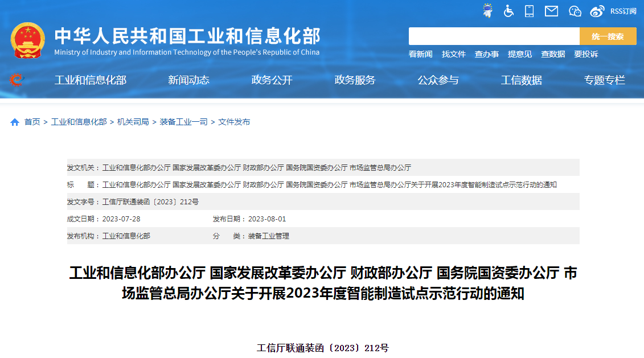Click the 分类 value 装备工业管理
Screen dimensions: 644x358
[269, 236]
